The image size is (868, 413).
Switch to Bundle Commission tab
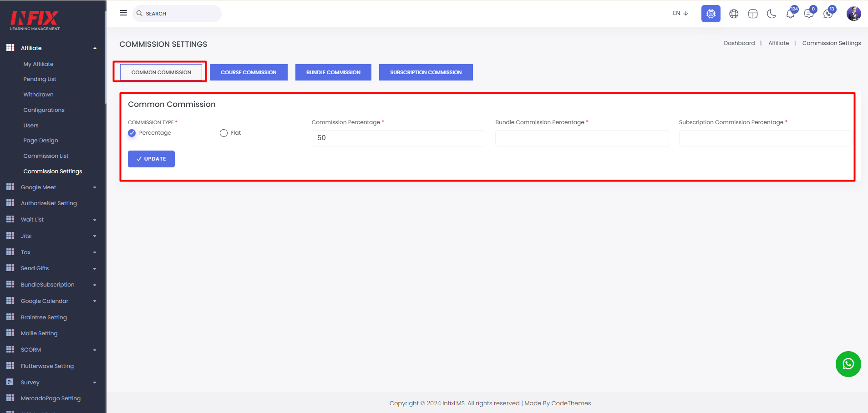tap(333, 72)
